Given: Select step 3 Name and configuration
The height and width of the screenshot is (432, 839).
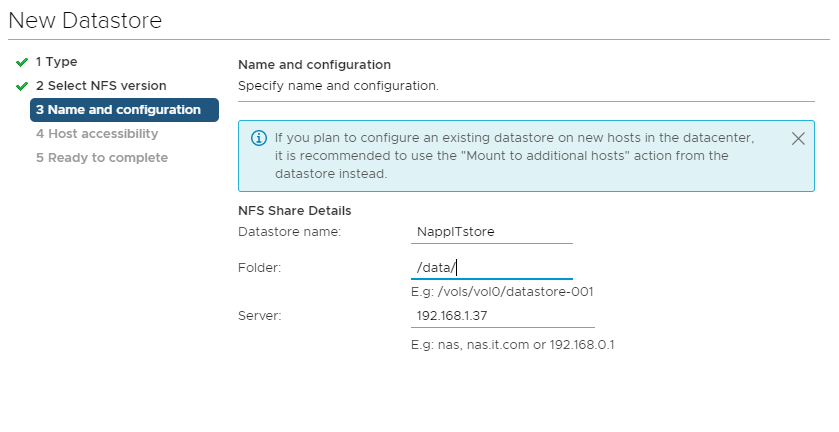Looking at the screenshot, I should pos(124,110).
